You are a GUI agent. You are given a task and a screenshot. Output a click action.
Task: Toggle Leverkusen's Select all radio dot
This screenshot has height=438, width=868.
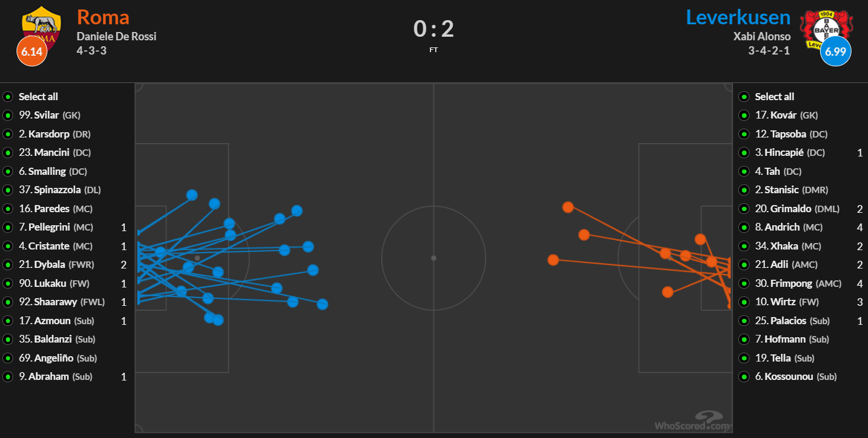click(x=744, y=97)
